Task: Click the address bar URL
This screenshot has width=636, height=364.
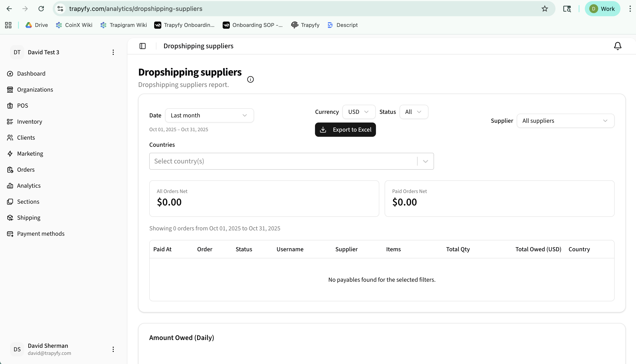Action: pyautogui.click(x=135, y=9)
